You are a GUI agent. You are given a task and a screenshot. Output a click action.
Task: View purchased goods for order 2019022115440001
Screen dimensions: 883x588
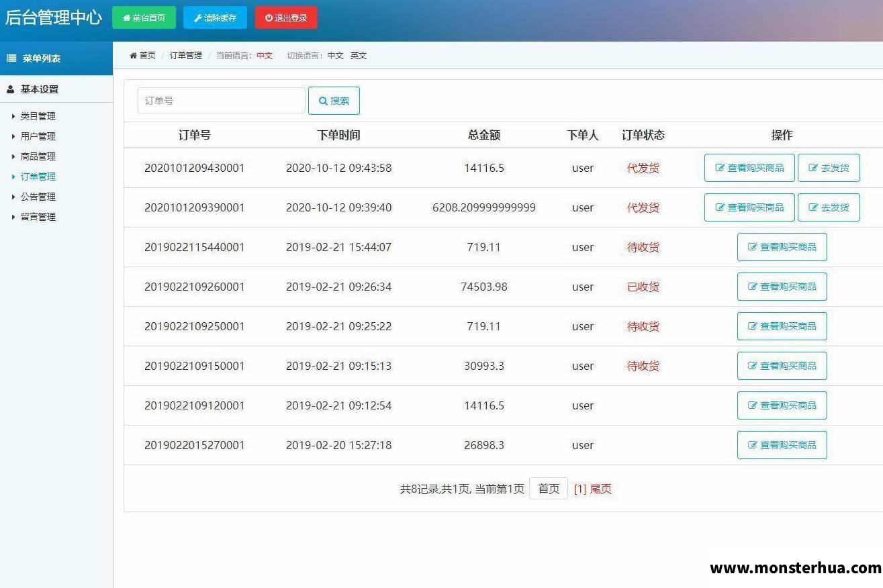click(x=782, y=247)
